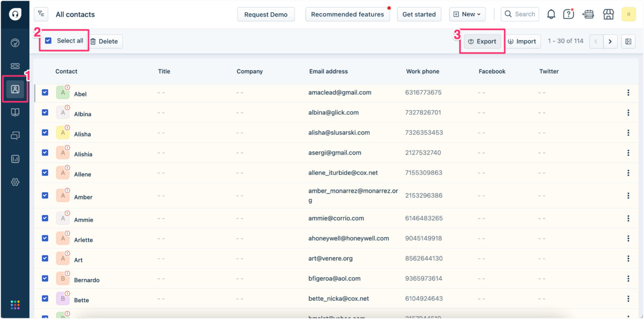Open the Help menu question-mark icon
Viewport: 644px width, 319px height.
[x=568, y=14]
